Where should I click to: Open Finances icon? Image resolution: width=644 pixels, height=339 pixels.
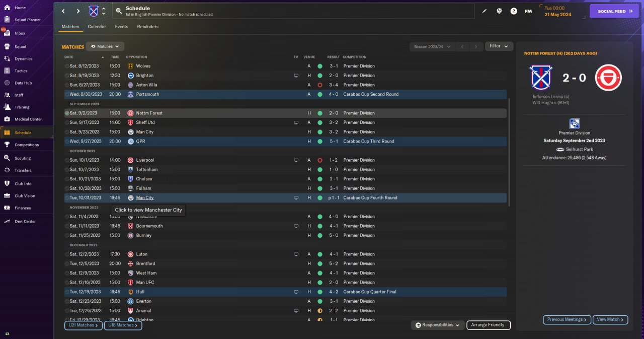pyautogui.click(x=7, y=208)
